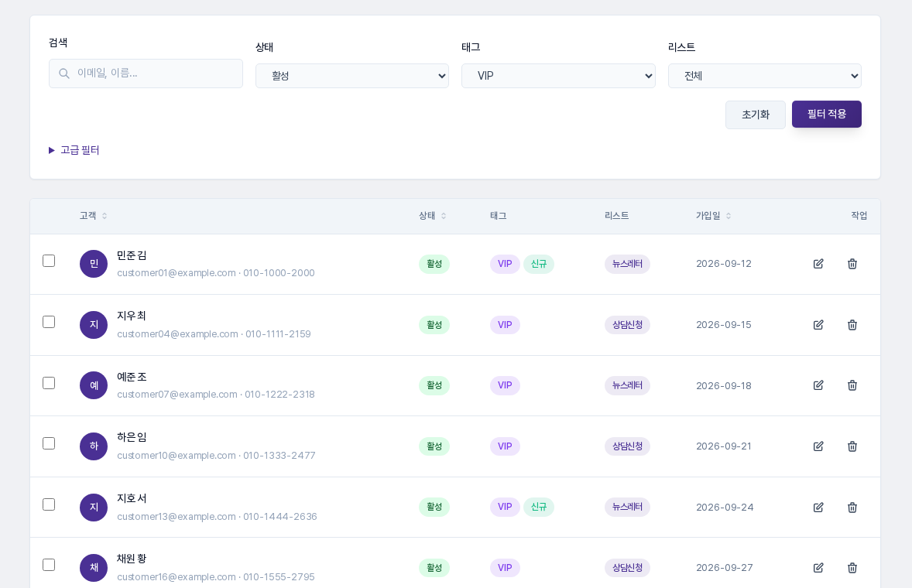Sort by the 상태 column header
Screen dimensions: 912x588
click(432, 216)
